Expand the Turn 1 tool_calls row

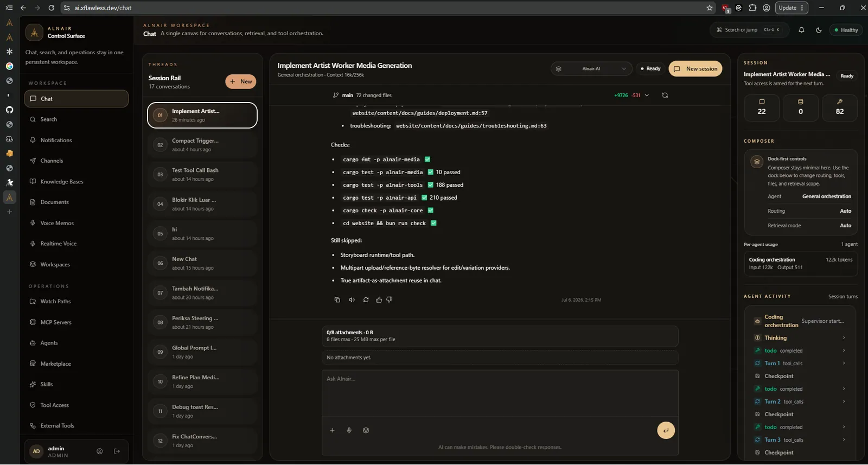(x=800, y=364)
